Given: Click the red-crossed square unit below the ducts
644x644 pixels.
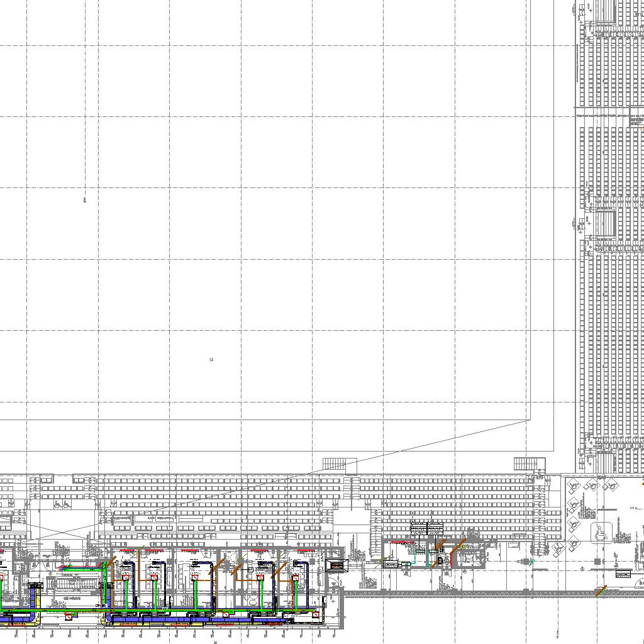Looking at the screenshot, I should (69, 617).
